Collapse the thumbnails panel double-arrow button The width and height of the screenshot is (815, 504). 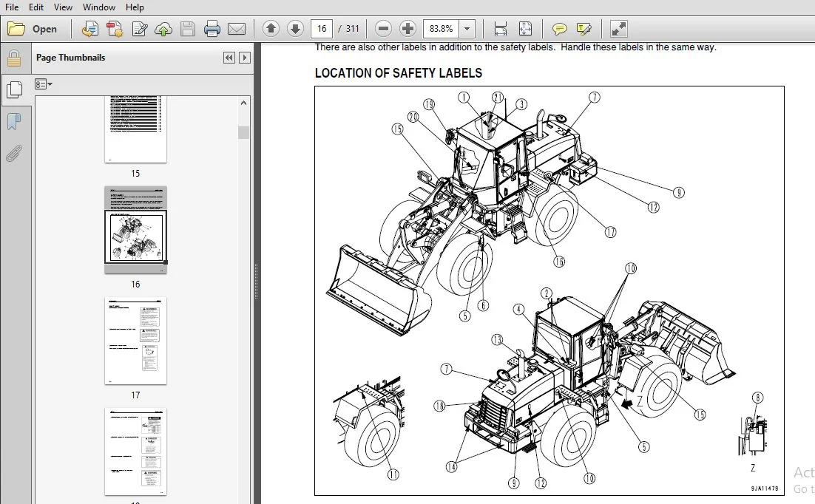coord(229,58)
